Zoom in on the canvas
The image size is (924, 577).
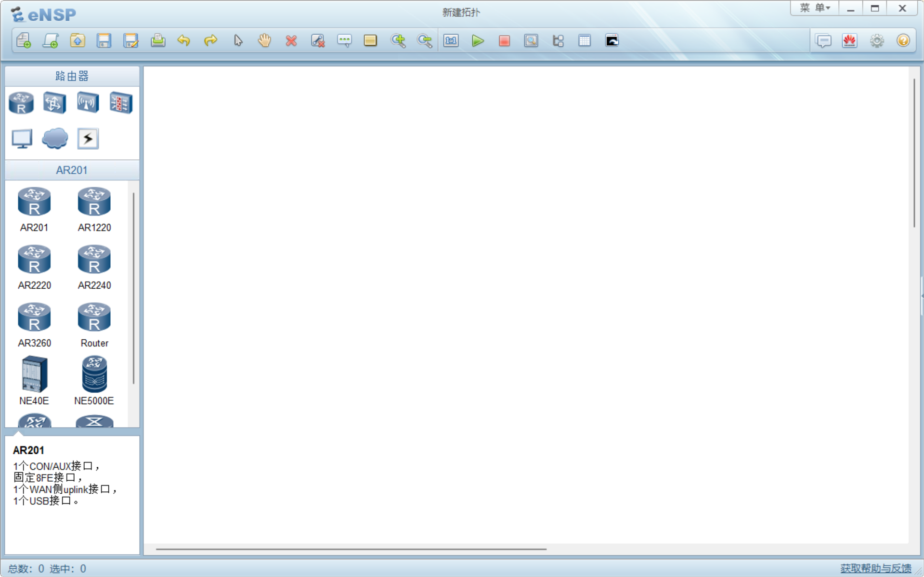pyautogui.click(x=398, y=41)
